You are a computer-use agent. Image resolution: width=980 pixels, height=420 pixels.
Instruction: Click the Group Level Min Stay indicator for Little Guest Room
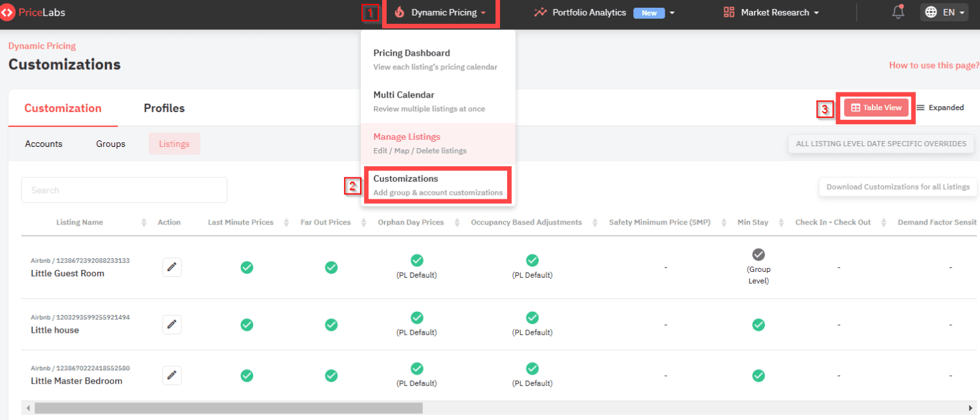pyautogui.click(x=758, y=254)
